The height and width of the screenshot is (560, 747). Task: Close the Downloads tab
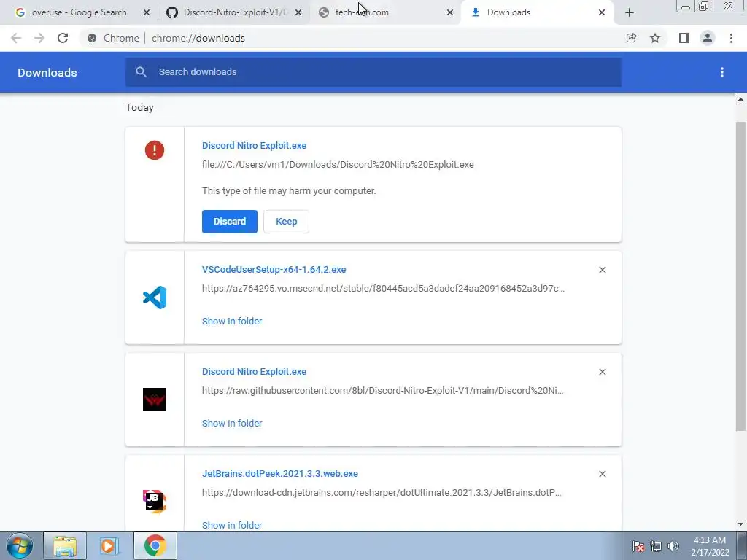point(602,12)
